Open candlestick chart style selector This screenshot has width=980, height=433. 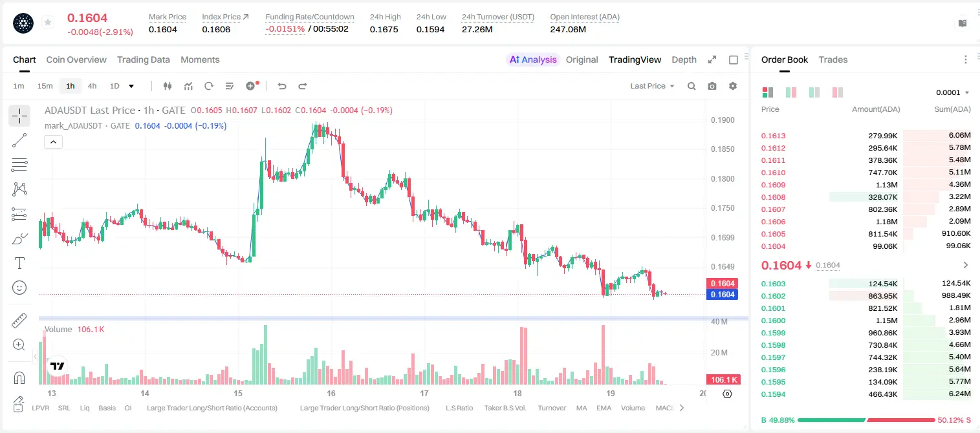[168, 86]
